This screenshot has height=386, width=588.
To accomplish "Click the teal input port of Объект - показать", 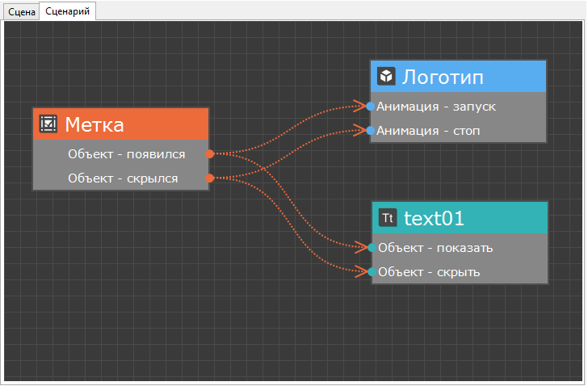I will click(x=372, y=247).
